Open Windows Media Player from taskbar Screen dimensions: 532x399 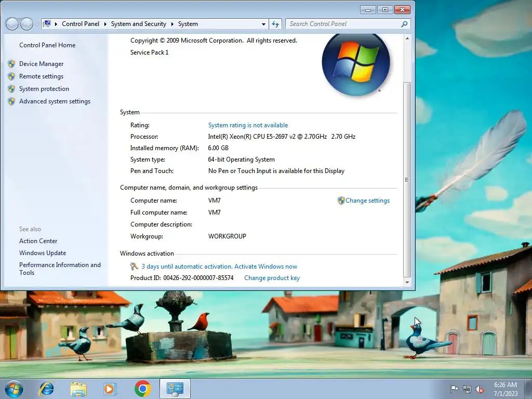click(110, 389)
